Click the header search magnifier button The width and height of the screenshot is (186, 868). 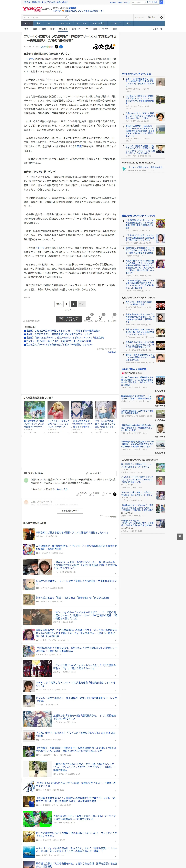[161, 2]
